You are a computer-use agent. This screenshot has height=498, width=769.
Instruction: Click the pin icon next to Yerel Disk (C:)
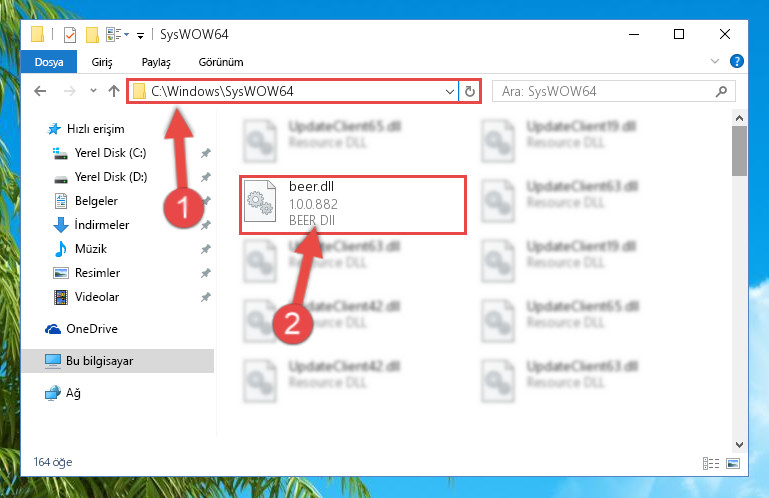pyautogui.click(x=205, y=153)
